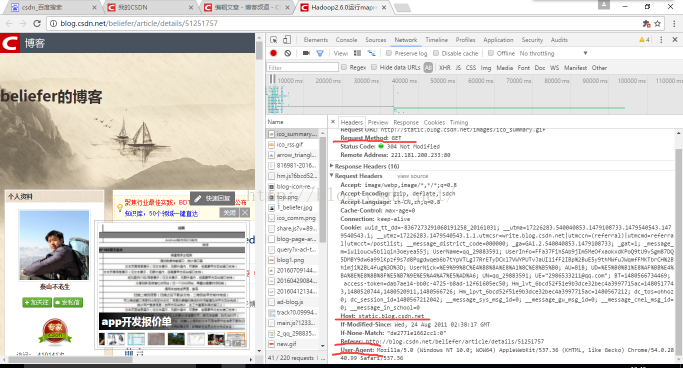Switch to large request rows view icon

(x=358, y=53)
